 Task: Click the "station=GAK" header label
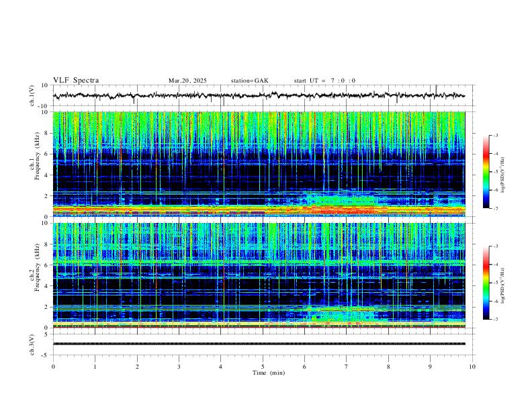pos(249,81)
